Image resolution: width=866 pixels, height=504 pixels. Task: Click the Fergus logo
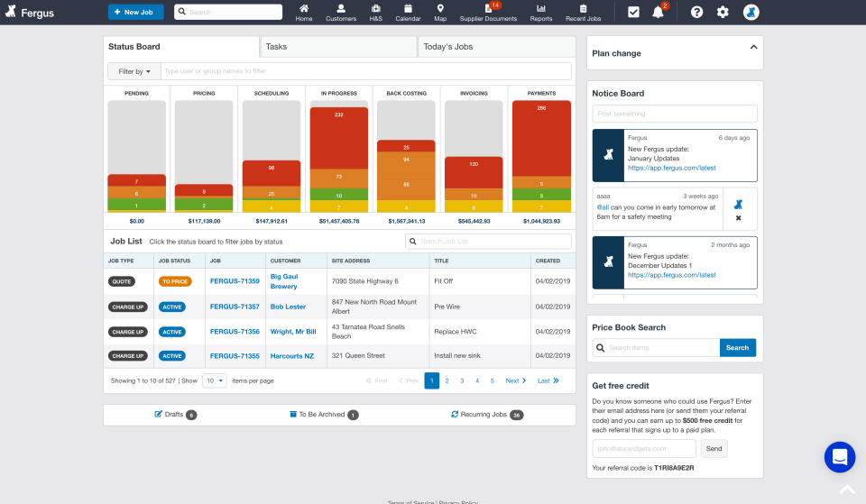pyautogui.click(x=30, y=12)
